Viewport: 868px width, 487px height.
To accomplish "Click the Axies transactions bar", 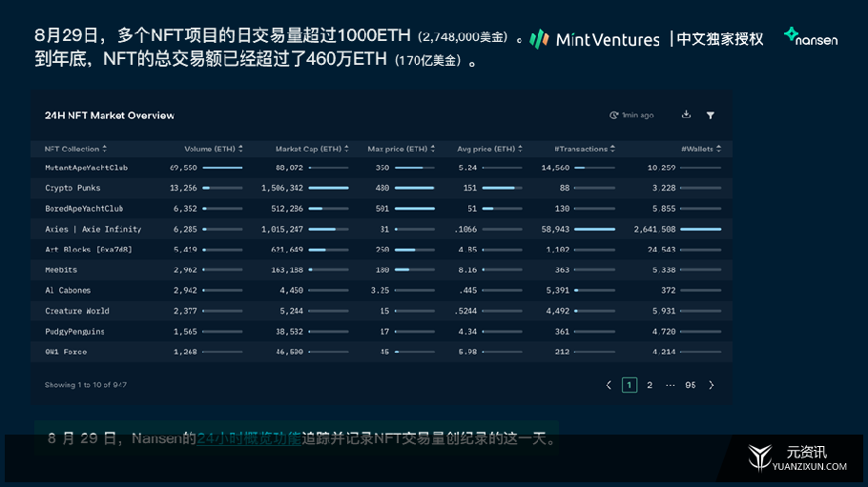I will [x=594, y=229].
